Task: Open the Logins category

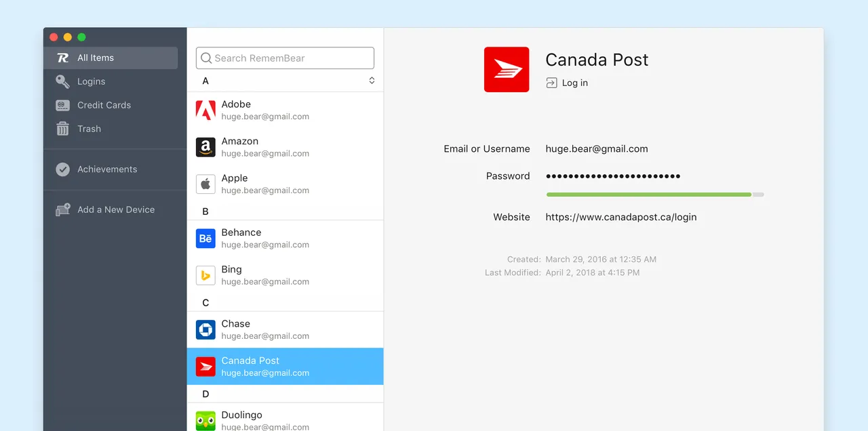Action: point(91,81)
